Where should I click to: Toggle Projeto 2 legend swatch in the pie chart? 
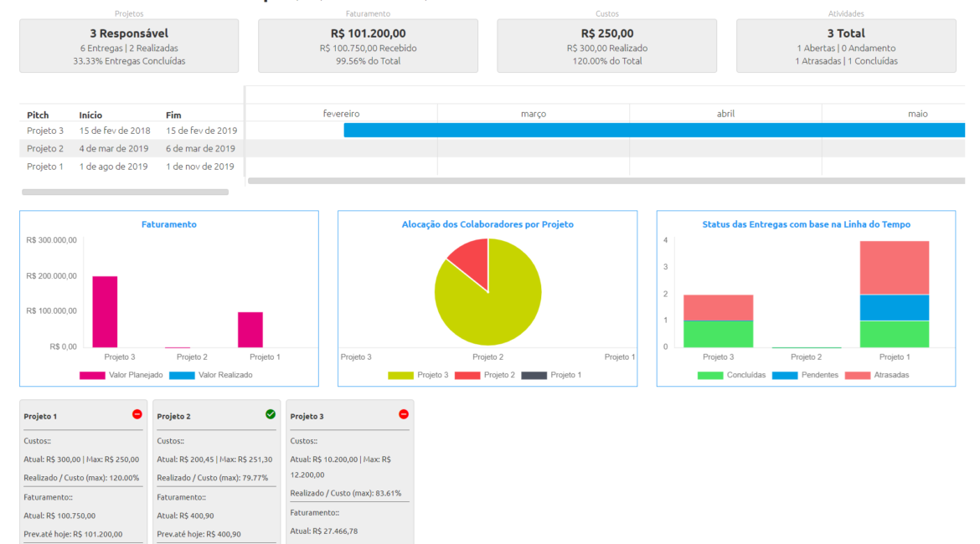coord(467,376)
